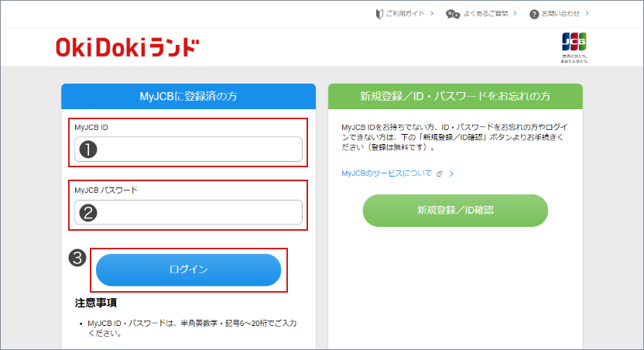Click the OkiDoki Land logo
The image size is (644, 350).
point(128,47)
